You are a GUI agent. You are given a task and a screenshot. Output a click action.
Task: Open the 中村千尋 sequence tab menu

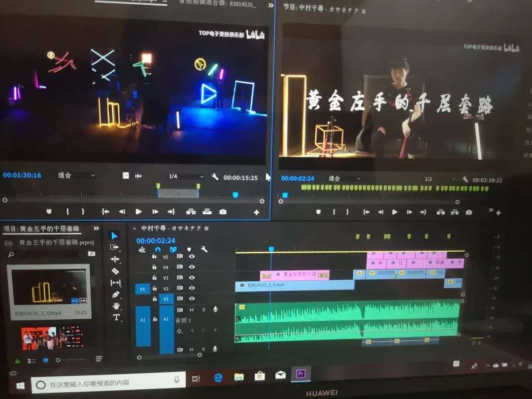tap(206, 229)
